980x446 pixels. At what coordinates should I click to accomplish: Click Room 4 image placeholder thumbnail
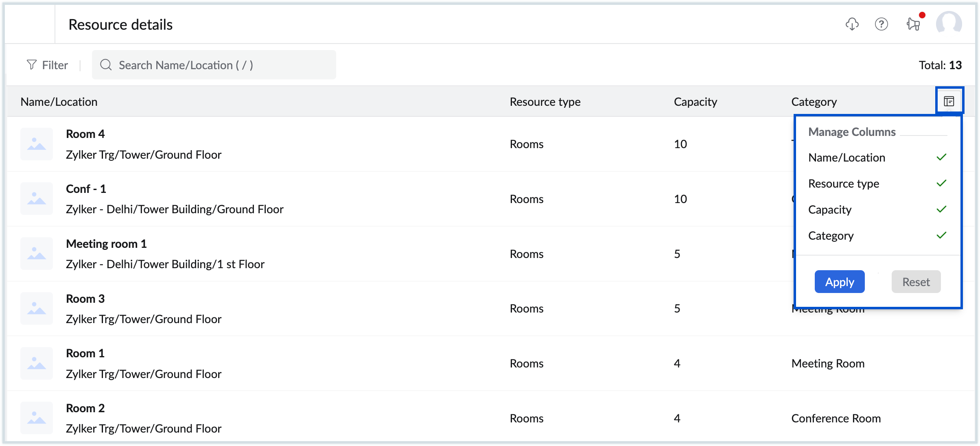(x=37, y=144)
